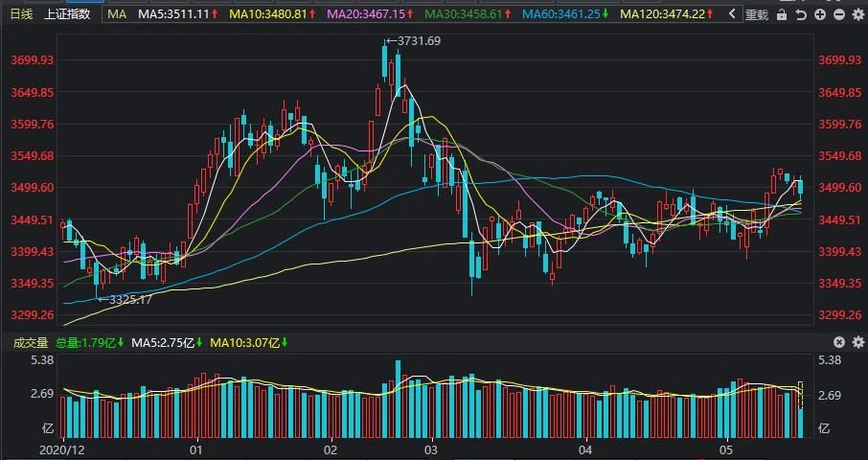Zoom out with the minus circle icon
This screenshot has height=460, width=868.
click(839, 15)
